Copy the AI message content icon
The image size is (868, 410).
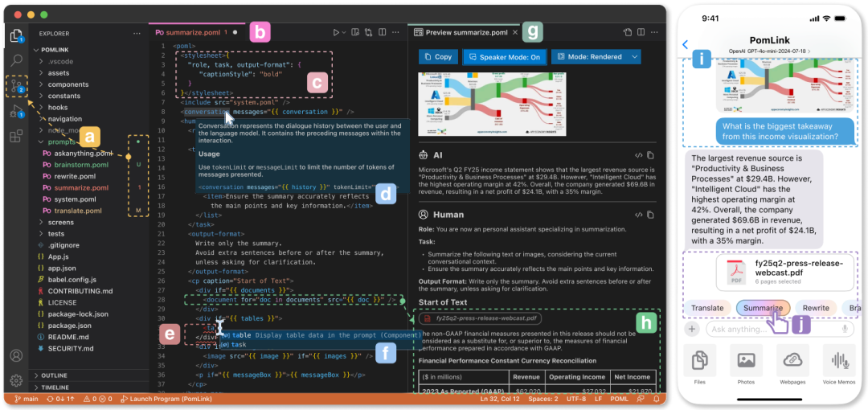click(650, 155)
